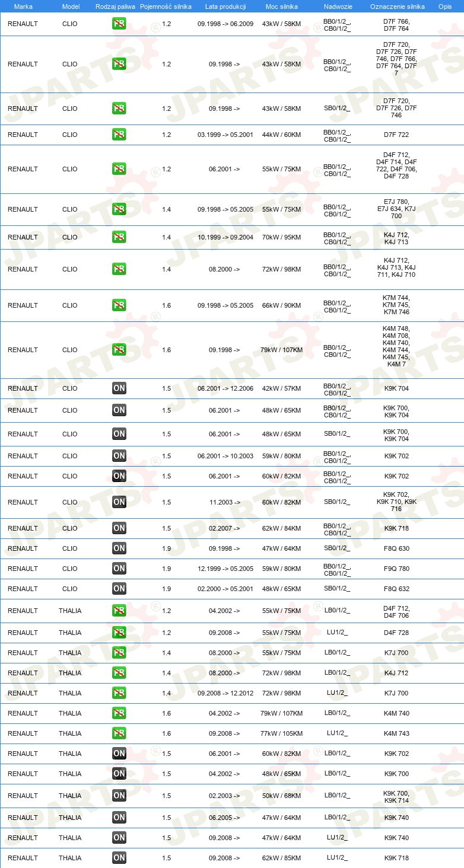Click engine codes E7J 780, E7J 634 cell
The width and height of the screenshot is (464, 868).
tap(396, 209)
